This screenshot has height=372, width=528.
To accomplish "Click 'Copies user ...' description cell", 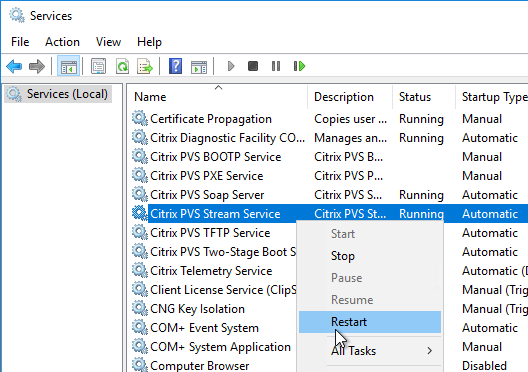I will click(350, 119).
